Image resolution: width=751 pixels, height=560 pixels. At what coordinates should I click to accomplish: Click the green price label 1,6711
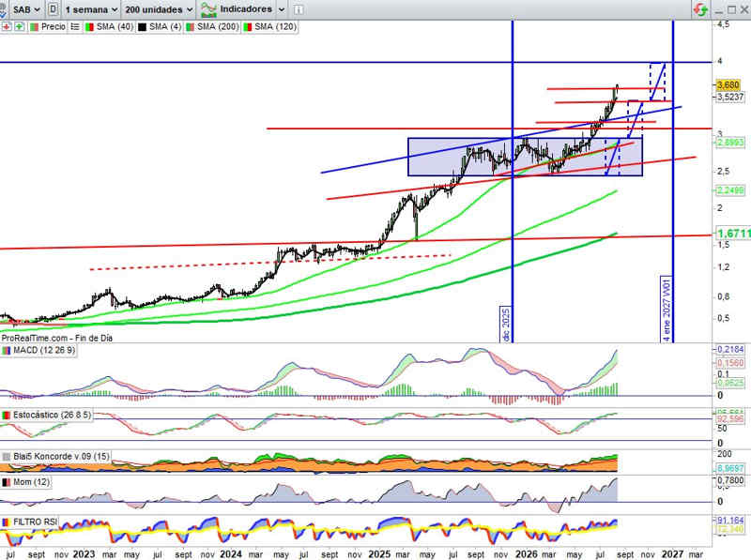tap(733, 234)
